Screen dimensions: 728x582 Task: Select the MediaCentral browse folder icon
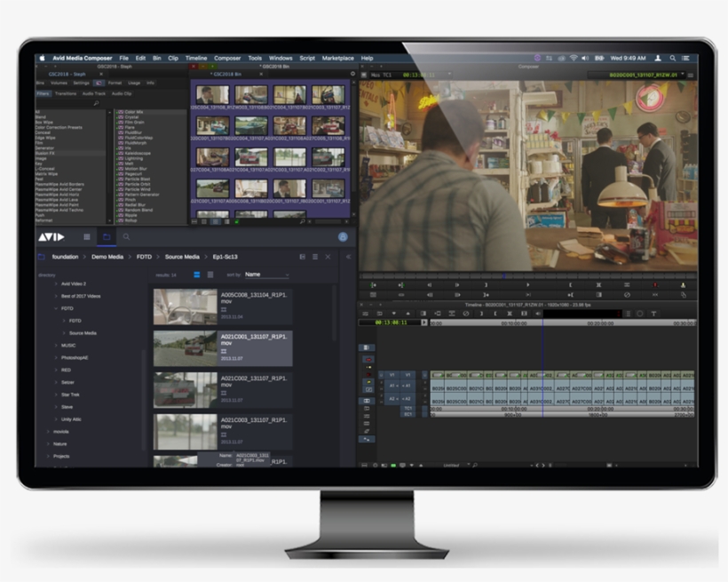[107, 237]
